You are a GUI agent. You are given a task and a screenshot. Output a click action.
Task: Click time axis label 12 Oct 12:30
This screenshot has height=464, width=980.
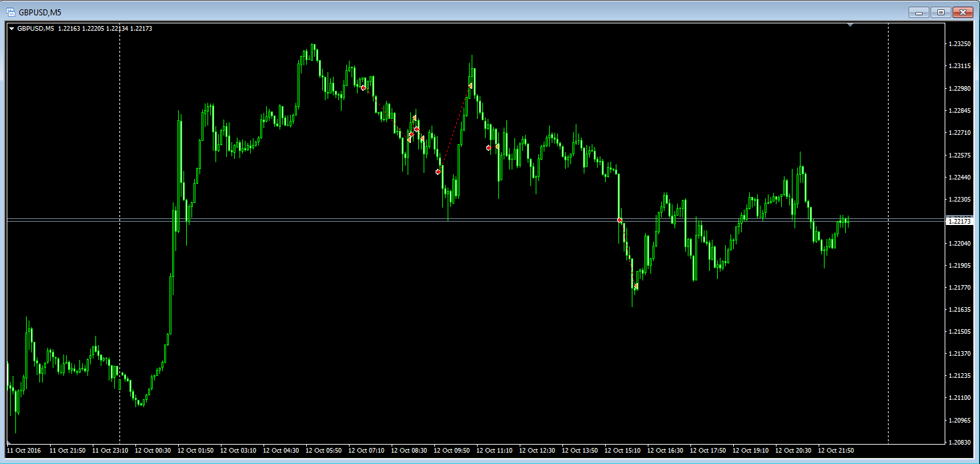[537, 451]
